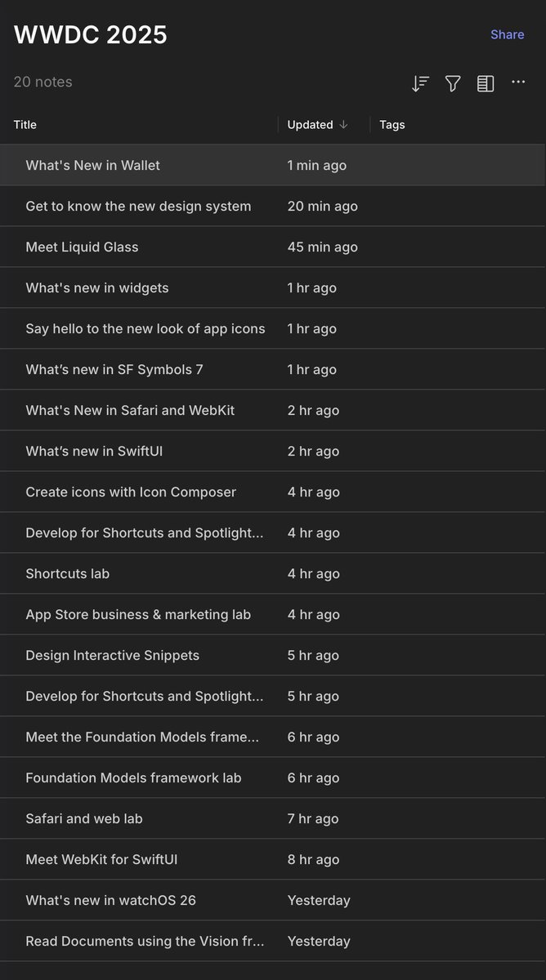Open the filter funnel icon
Image resolution: width=546 pixels, height=980 pixels.
tap(453, 83)
